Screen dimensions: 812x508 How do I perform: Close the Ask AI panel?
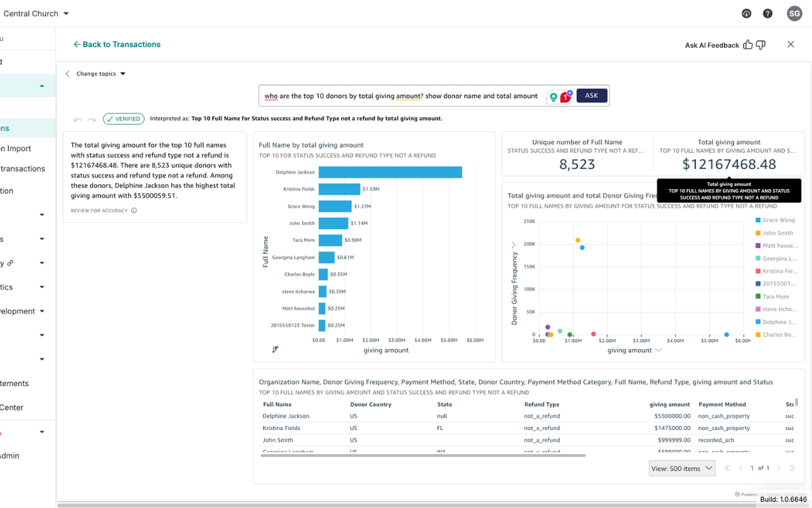coord(790,44)
